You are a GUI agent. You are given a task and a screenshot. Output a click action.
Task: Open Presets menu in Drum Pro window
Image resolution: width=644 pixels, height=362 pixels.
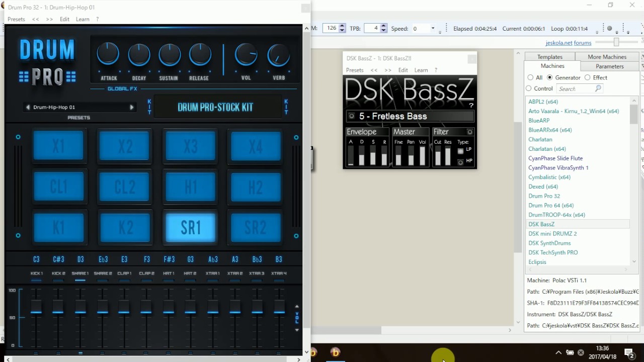pos(16,19)
